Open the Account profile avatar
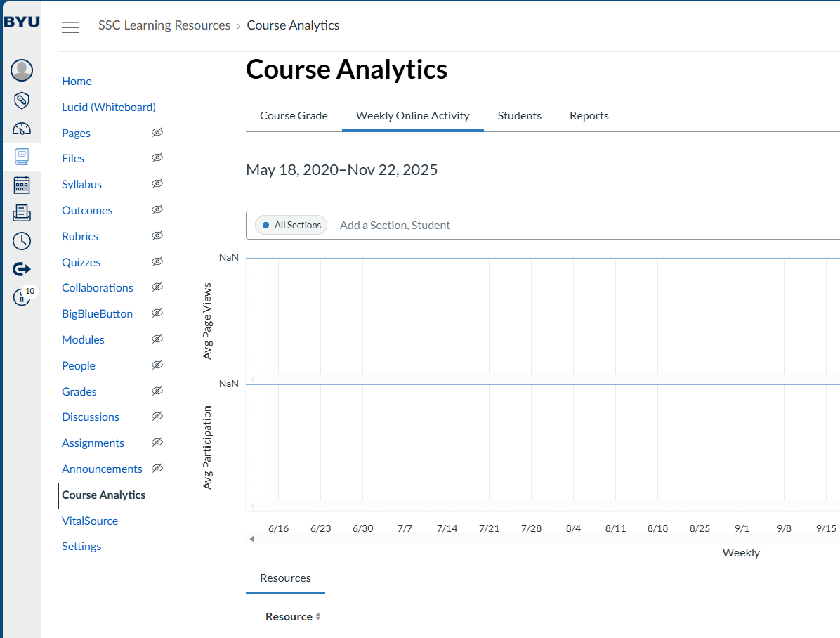The width and height of the screenshot is (840, 638). (x=22, y=70)
